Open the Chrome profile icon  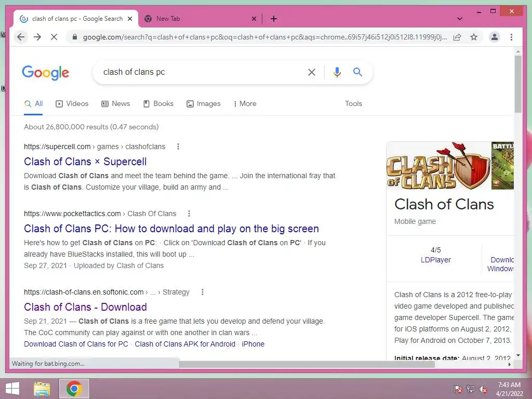coord(495,37)
